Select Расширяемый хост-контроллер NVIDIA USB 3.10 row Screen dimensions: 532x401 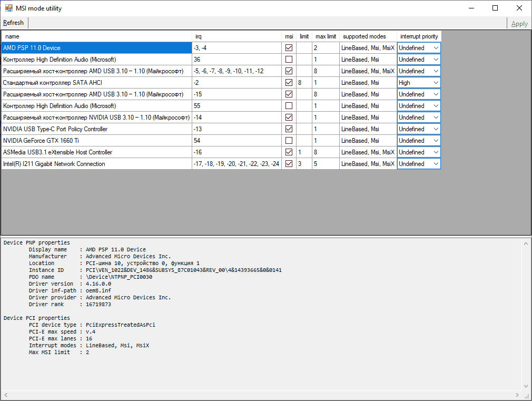96,117
